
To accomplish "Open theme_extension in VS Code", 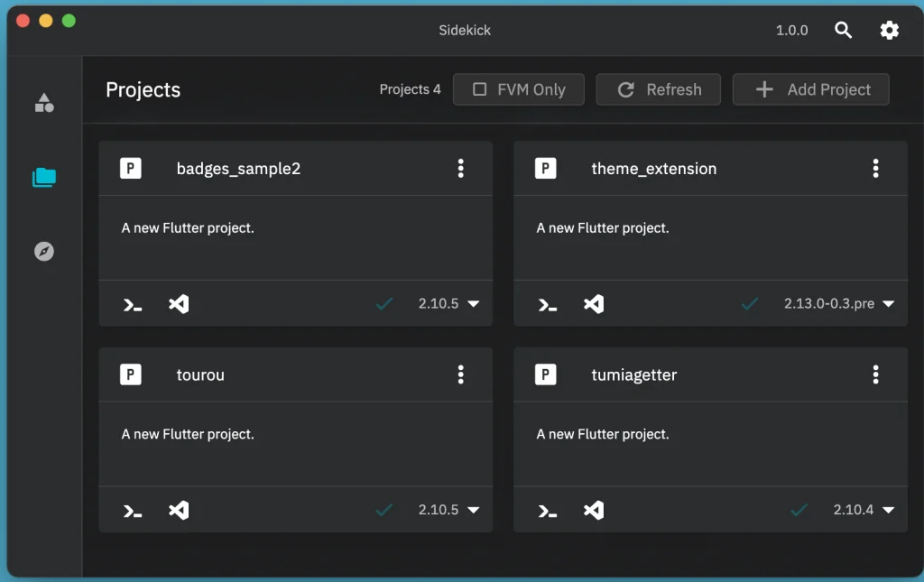I will coord(593,305).
